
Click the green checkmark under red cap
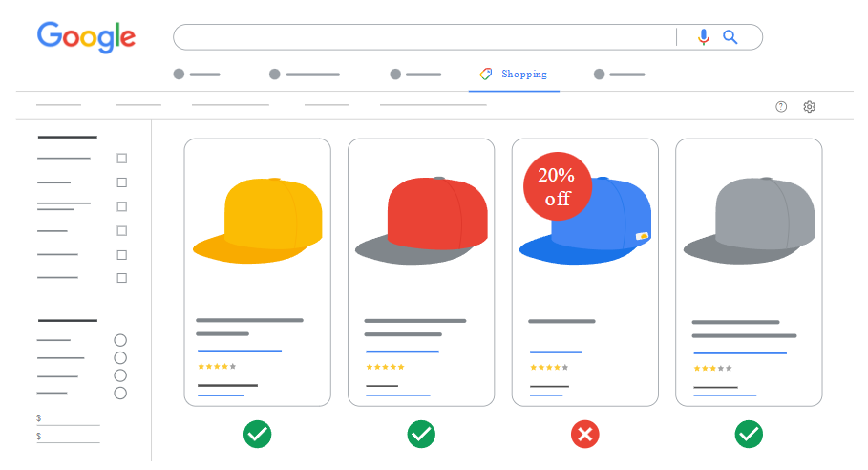[x=421, y=434]
